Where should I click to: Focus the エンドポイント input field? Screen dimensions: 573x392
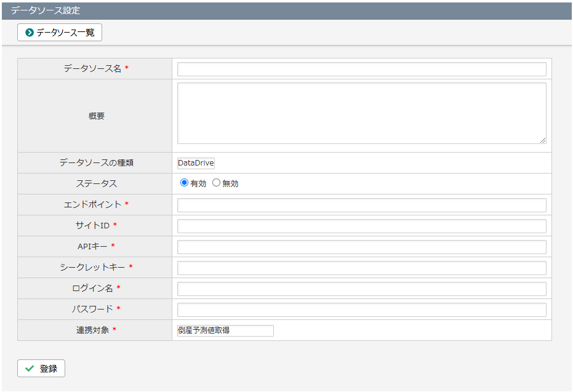click(x=361, y=205)
